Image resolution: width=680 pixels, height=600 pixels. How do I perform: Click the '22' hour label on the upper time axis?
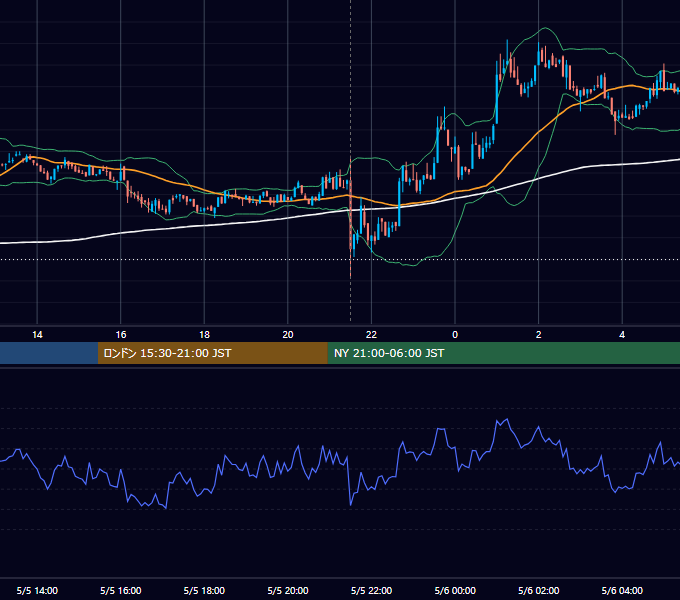click(x=371, y=335)
